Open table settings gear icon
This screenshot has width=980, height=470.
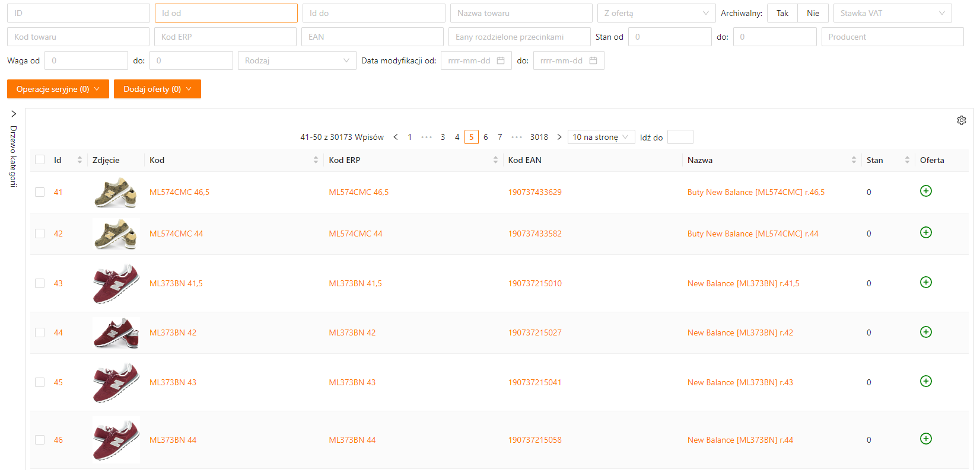[961, 120]
